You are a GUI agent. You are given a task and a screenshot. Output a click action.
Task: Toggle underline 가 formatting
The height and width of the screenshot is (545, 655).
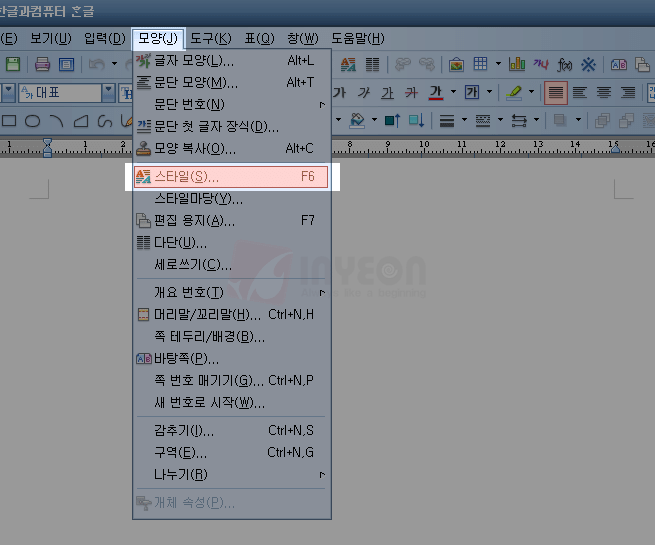pos(387,92)
